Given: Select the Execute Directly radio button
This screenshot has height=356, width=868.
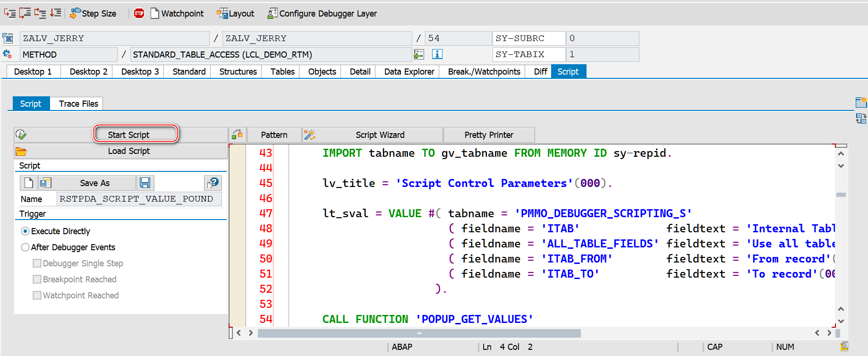Looking at the screenshot, I should [26, 231].
